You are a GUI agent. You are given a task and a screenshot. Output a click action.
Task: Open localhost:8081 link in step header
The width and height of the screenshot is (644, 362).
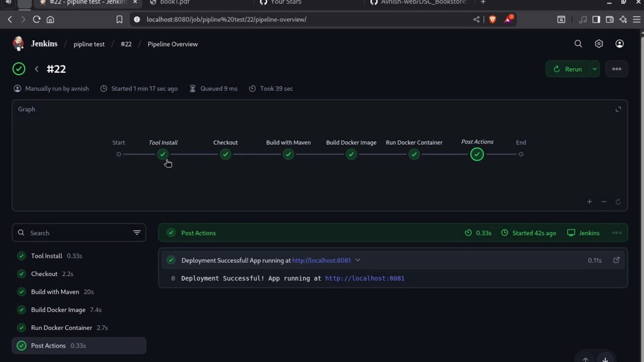click(321, 260)
